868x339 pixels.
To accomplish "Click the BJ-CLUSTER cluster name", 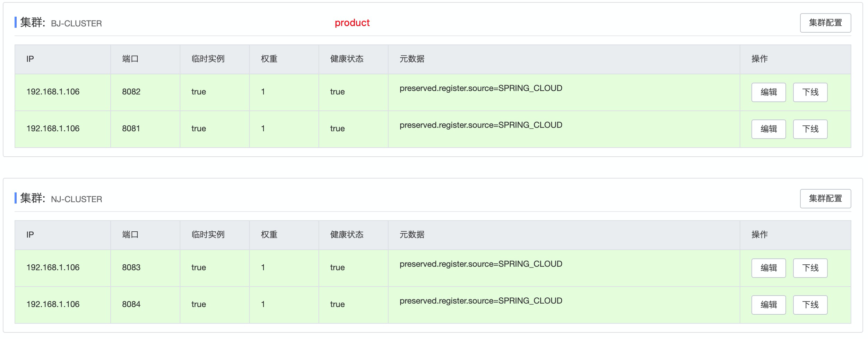I will (x=76, y=24).
